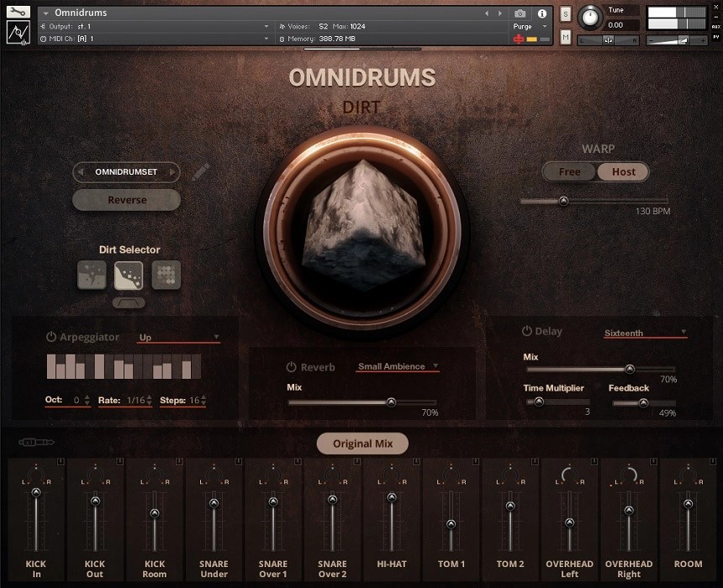Open the snapshot camera icon in the header
723x588 pixels.
tap(521, 13)
